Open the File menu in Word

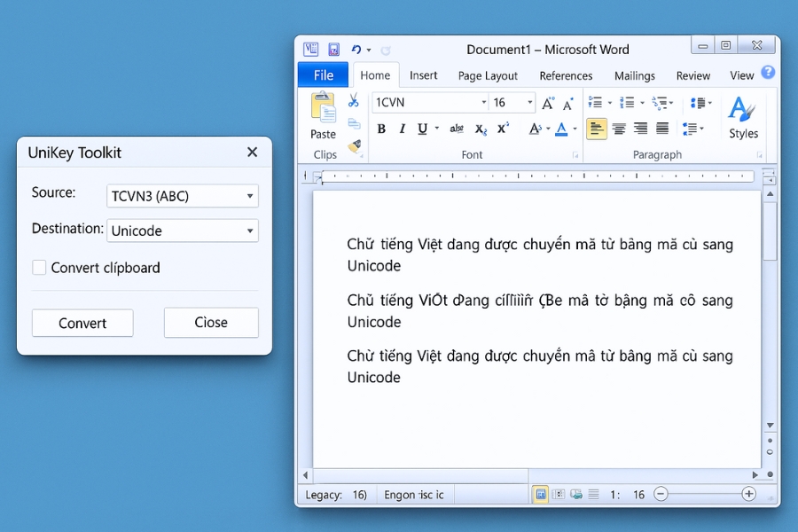point(322,74)
